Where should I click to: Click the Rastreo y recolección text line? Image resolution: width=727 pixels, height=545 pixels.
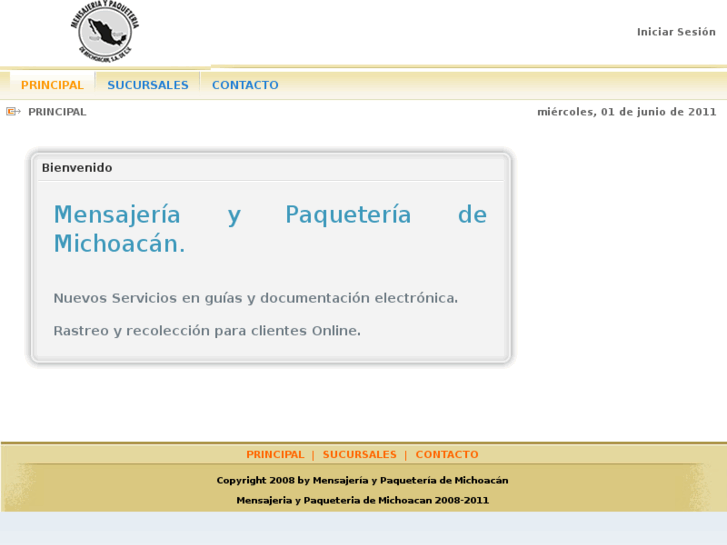(x=207, y=331)
